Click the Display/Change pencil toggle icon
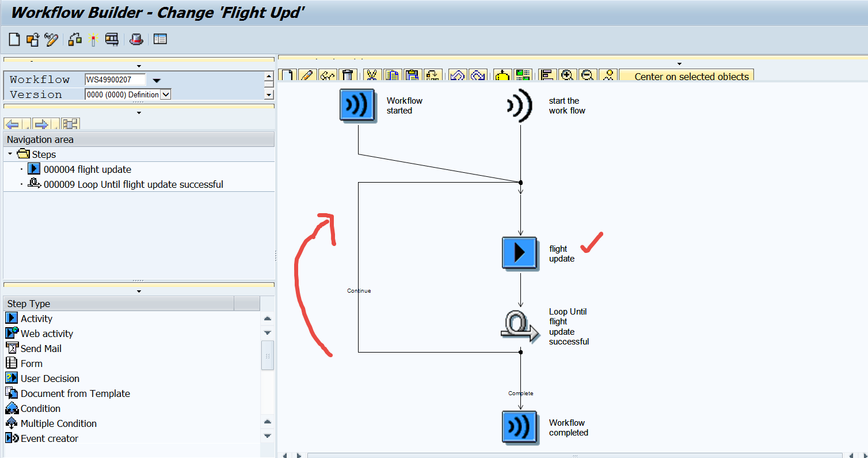This screenshot has height=458, width=868. coord(51,39)
